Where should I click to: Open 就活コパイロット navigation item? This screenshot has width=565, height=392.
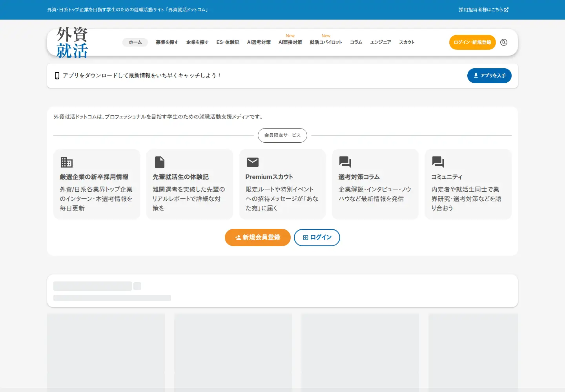click(x=326, y=42)
